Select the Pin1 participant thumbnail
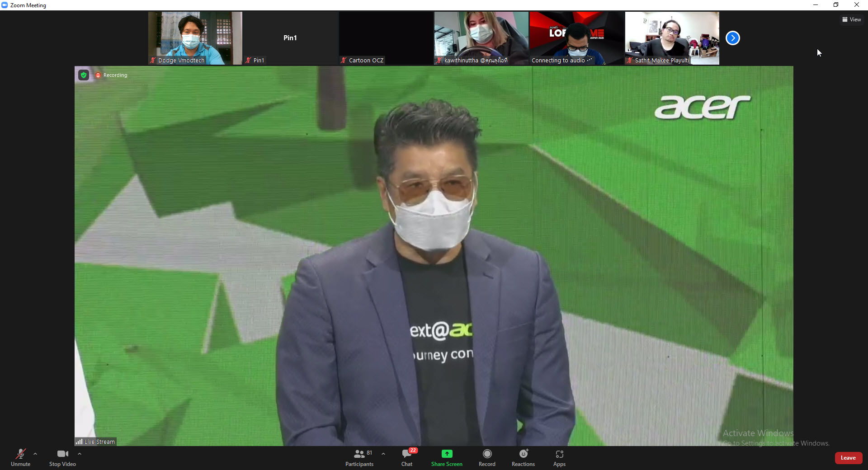868x470 pixels. [x=290, y=38]
